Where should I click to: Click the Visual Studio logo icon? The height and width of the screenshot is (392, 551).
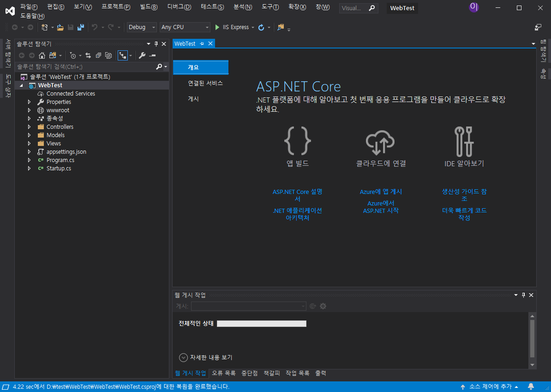(10, 11)
